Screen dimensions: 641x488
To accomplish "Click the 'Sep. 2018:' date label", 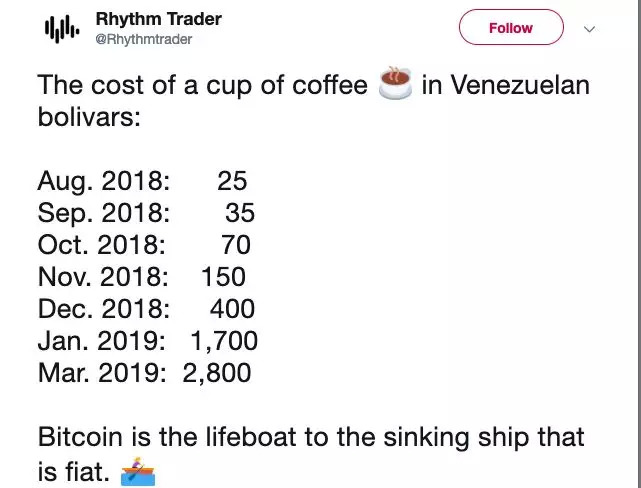I will pyautogui.click(x=104, y=213).
